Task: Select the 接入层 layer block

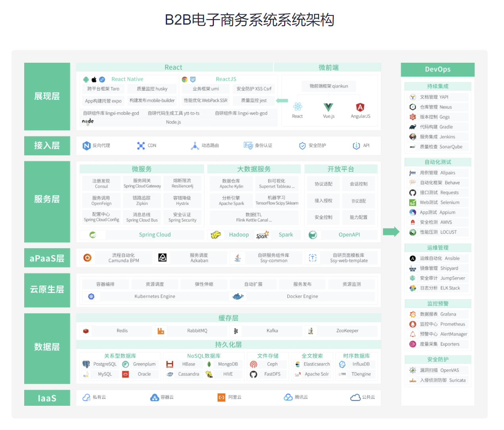Action: click(x=47, y=146)
